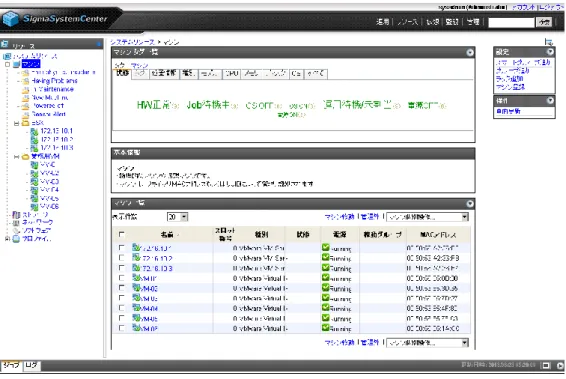Check the select-all checkbox in table header
Viewport: 566px width, 379px height.
(122, 235)
